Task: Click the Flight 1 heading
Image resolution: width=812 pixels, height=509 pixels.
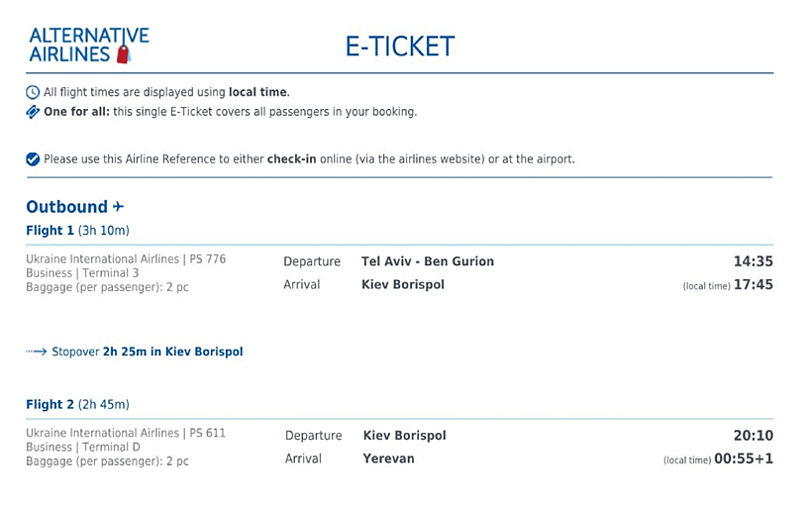Action: [x=51, y=231]
